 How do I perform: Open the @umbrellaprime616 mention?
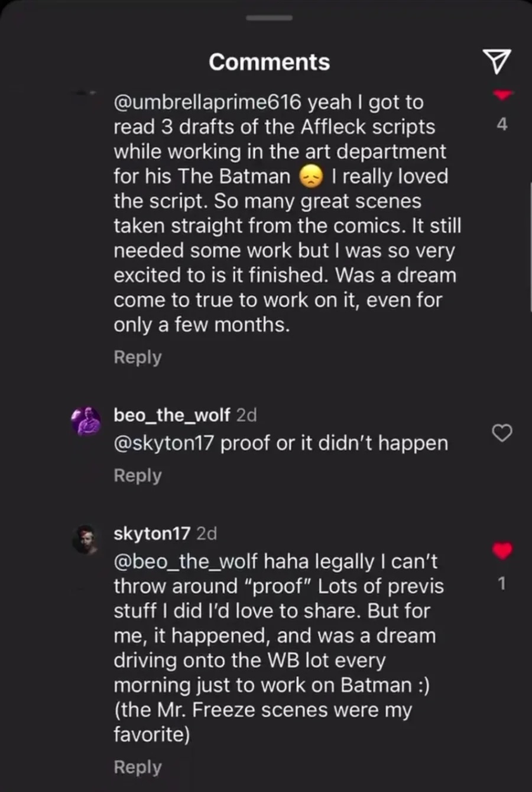click(x=207, y=102)
